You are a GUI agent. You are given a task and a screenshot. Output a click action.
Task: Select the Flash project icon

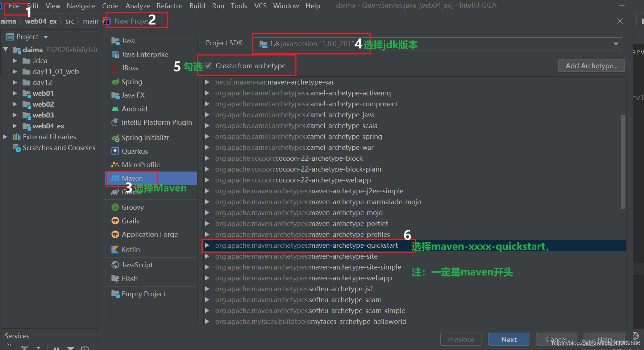[x=115, y=279]
